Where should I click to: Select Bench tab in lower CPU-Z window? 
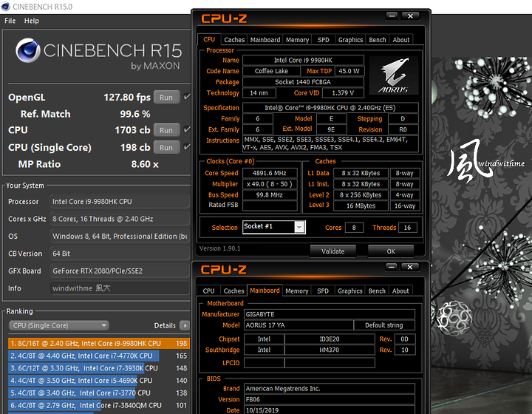pos(377,291)
